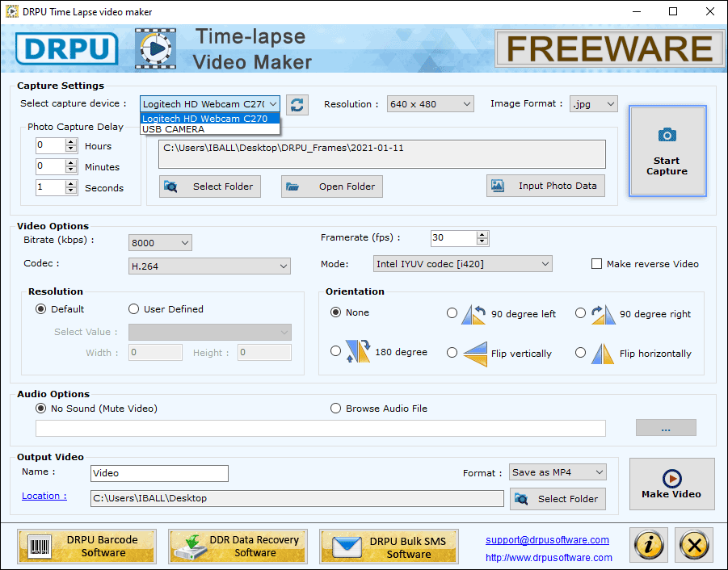728x570 pixels.
Task: Select the Flip horizontally radio button
Action: (580, 353)
